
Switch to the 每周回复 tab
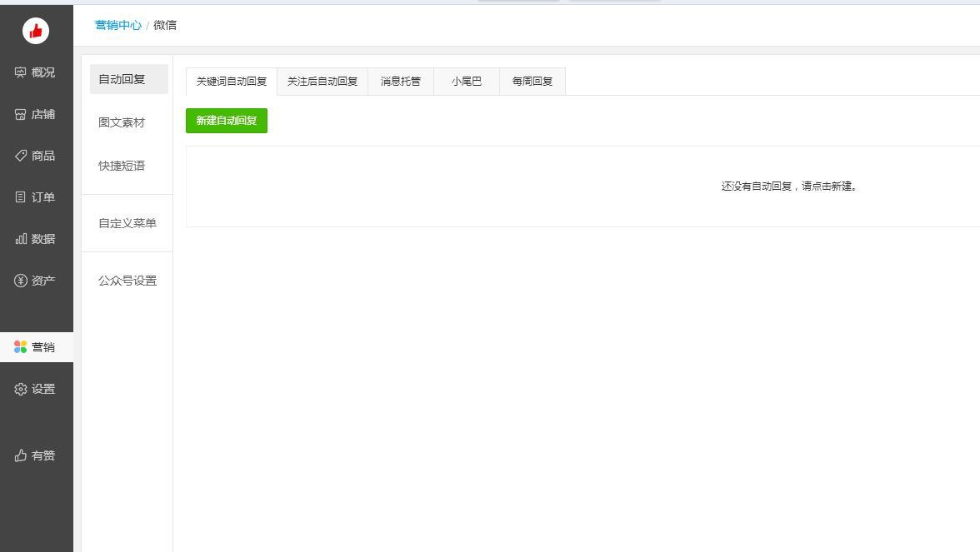[x=532, y=82]
